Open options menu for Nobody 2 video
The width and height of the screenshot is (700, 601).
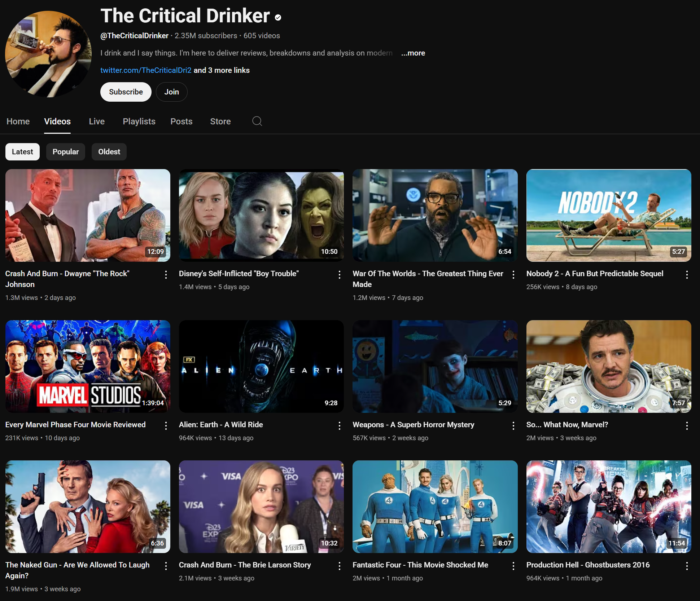[x=687, y=275]
